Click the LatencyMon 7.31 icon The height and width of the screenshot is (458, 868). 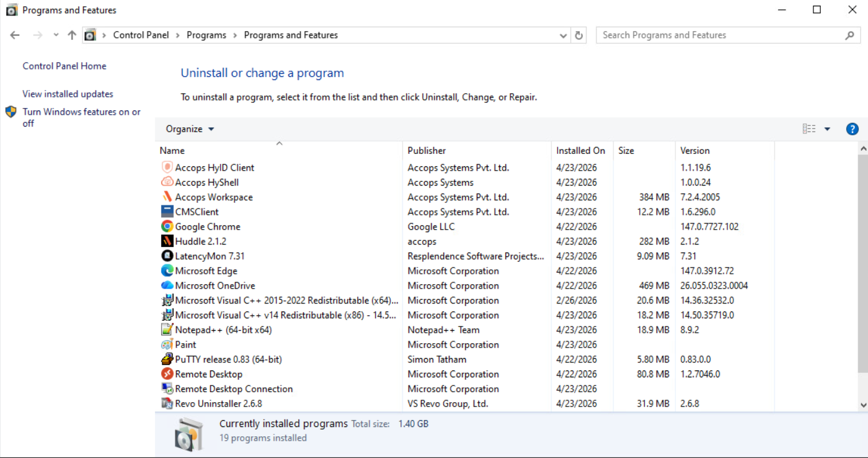click(x=167, y=256)
